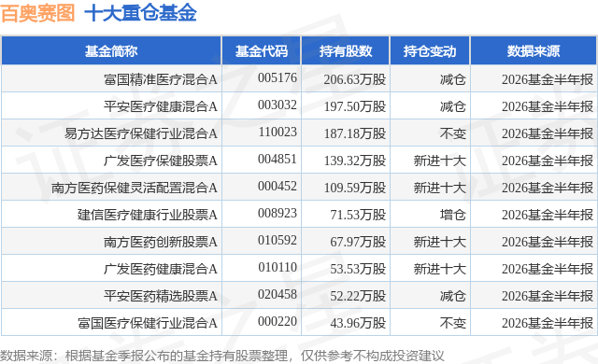
Task: Select 易方达医疗保健行业混合A row name
Action: [141, 133]
